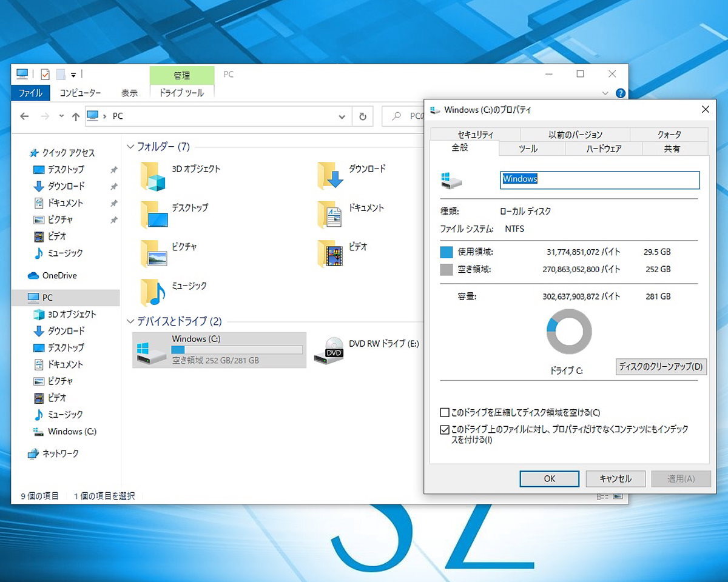Select Windows (C:) in navigation pane
The height and width of the screenshot is (582, 728).
coord(72,432)
